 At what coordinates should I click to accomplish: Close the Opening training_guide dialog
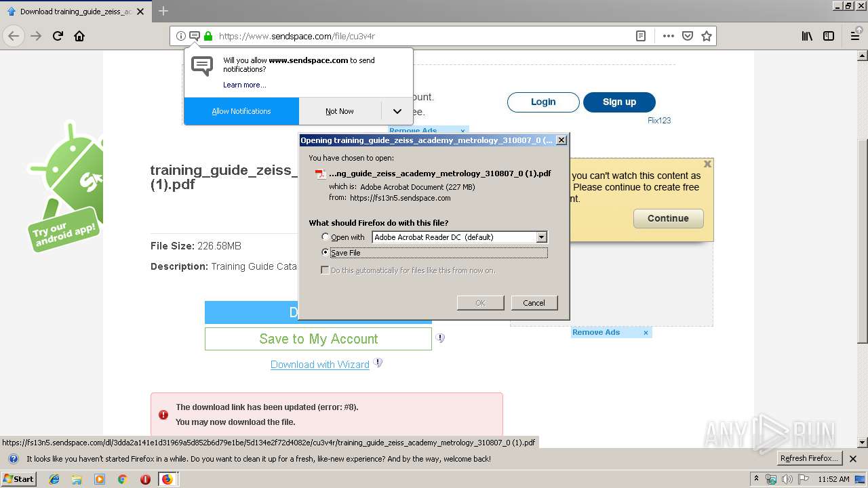[561, 140]
